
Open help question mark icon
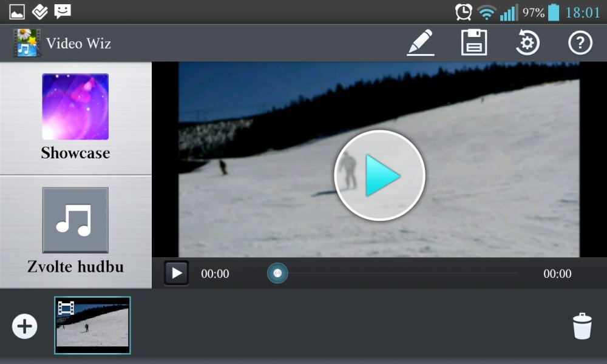[580, 43]
